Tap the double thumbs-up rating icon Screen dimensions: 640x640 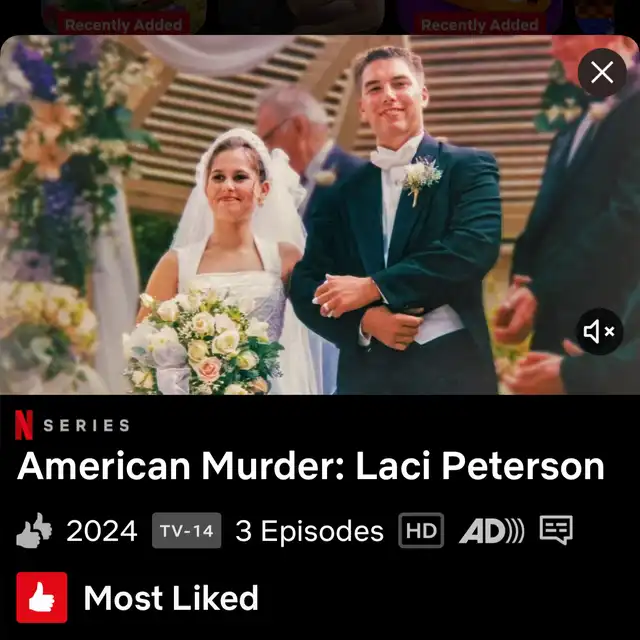coord(34,530)
